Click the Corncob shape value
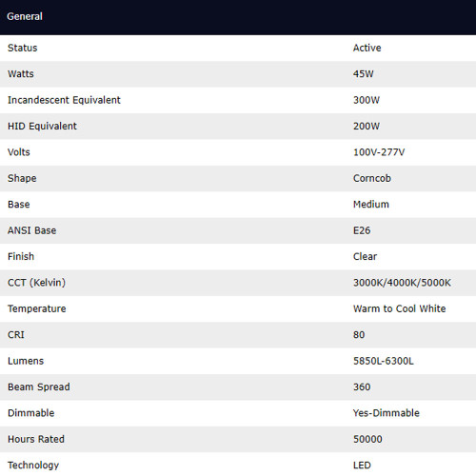This screenshot has height=476, width=476. [372, 178]
